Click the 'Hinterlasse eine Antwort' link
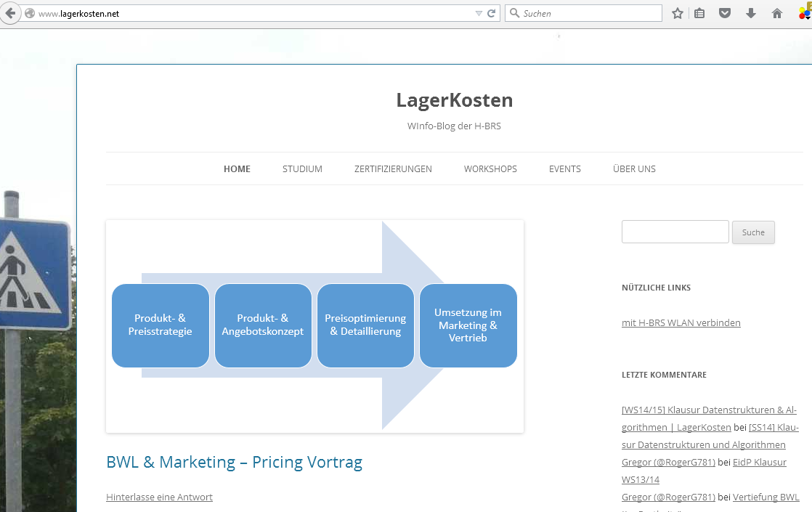This screenshot has width=812, height=512. 159,497
